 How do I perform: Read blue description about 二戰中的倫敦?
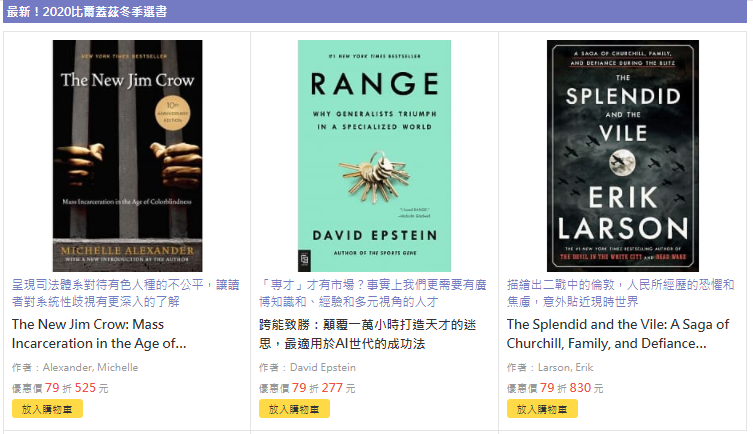[620, 293]
